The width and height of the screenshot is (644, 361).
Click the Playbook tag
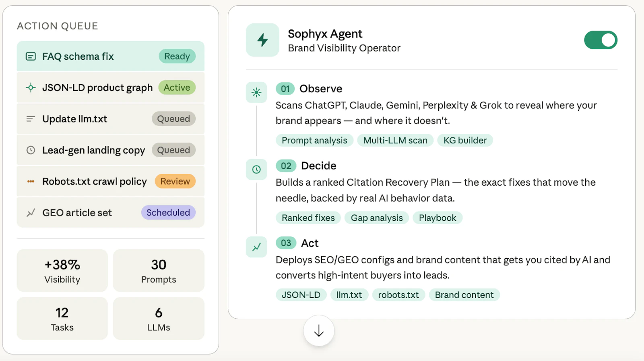[x=438, y=218]
